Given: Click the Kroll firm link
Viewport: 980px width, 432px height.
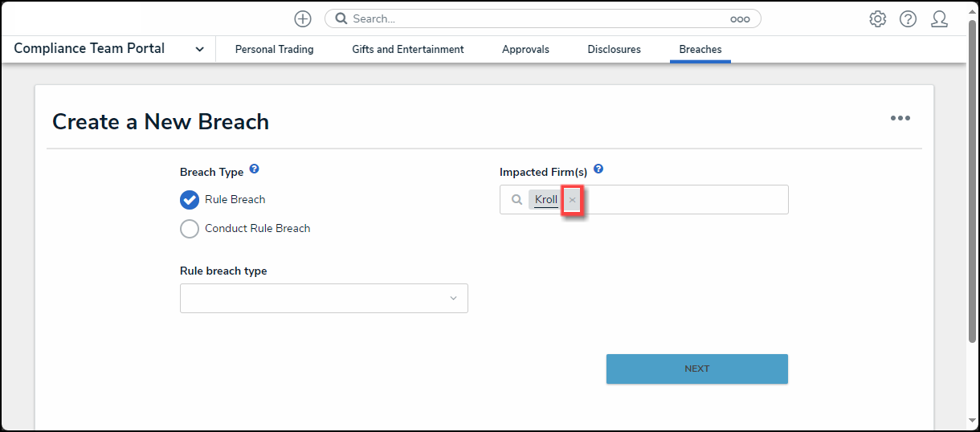Looking at the screenshot, I should click(546, 200).
